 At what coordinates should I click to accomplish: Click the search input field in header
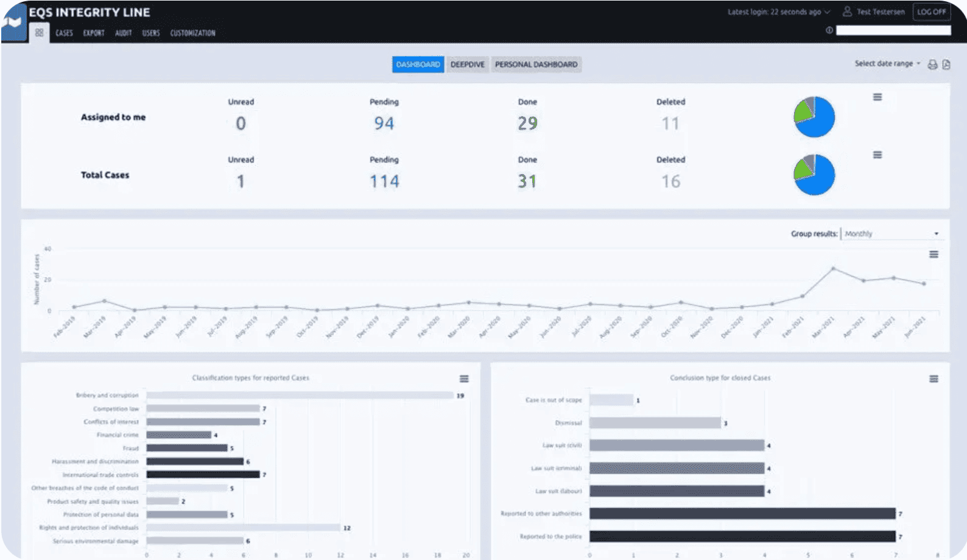pos(893,30)
